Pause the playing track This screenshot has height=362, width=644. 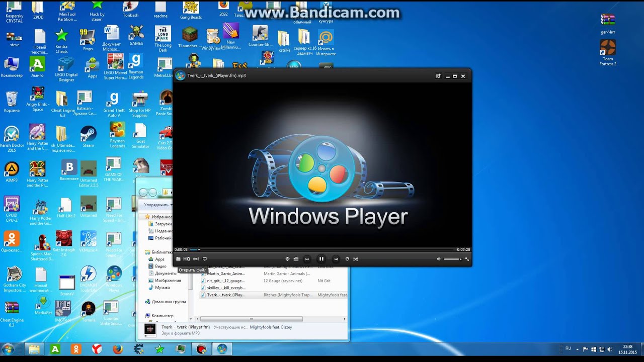[321, 259]
